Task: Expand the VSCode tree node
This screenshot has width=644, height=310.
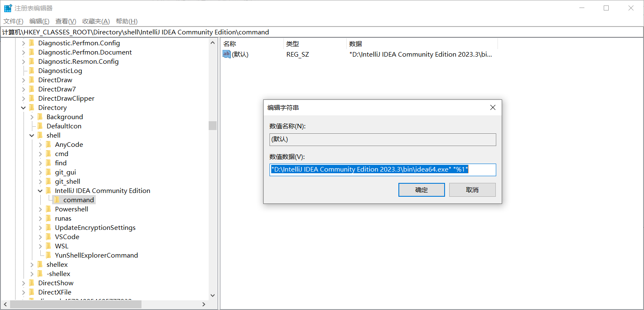Action: 40,237
